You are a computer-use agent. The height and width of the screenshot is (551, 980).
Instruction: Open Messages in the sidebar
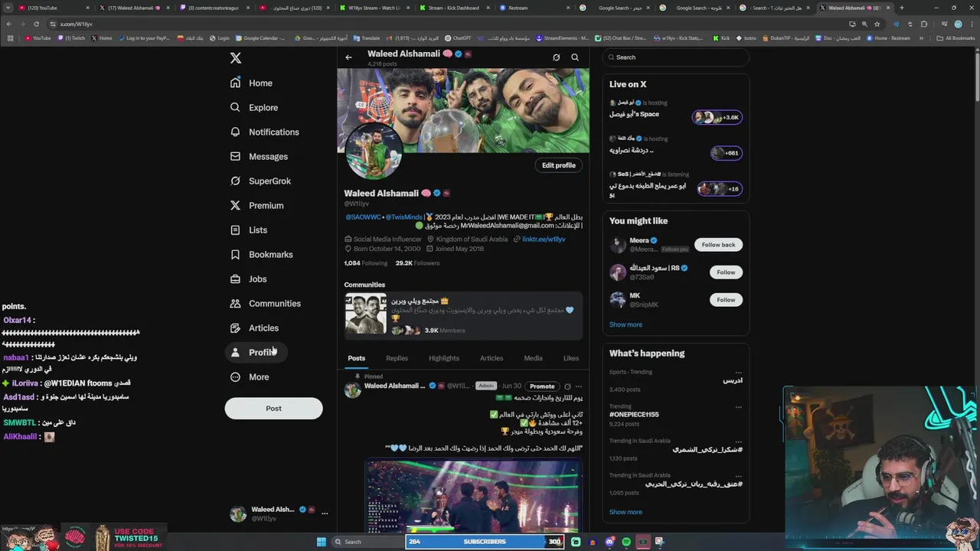tap(259, 156)
